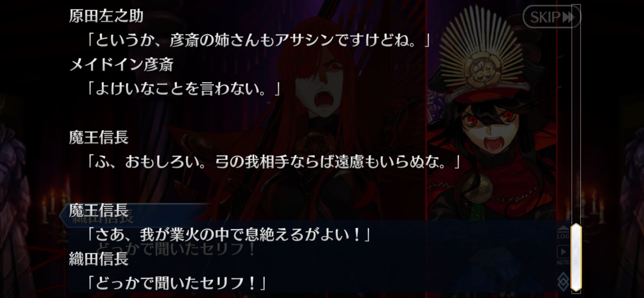This screenshot has width=644, height=298.
Task: Select the final line どっかで聞いたセリフ！
Action: [x=176, y=283]
